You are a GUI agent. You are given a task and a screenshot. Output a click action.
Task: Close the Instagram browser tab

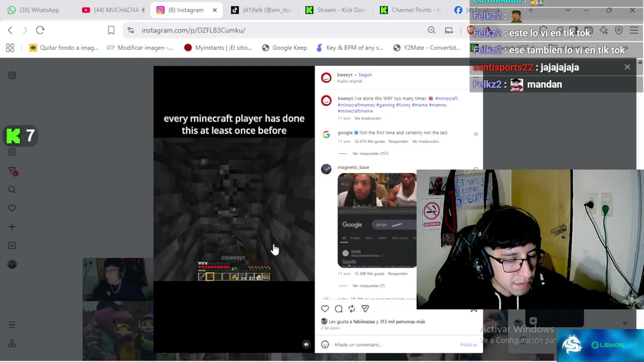click(215, 10)
